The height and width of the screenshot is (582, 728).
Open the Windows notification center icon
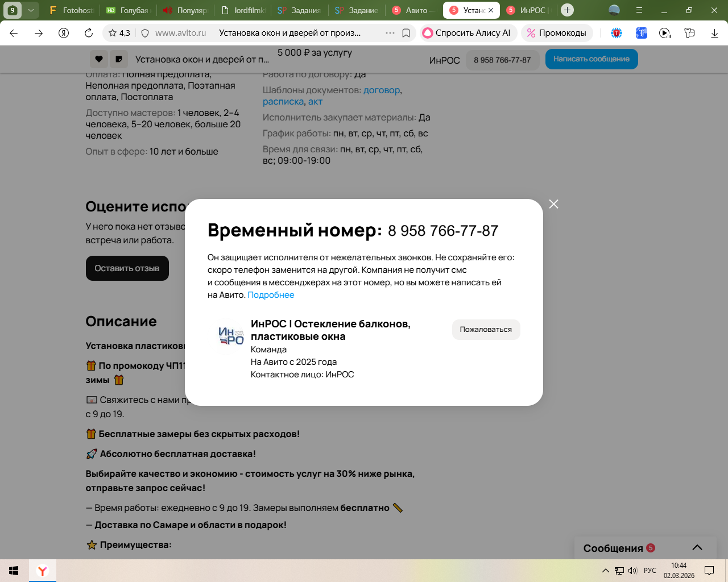coord(709,571)
